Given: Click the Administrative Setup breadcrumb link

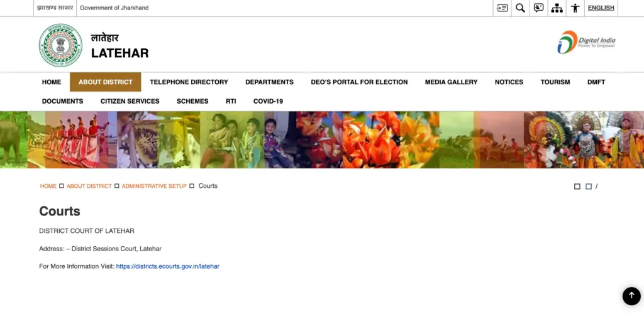Looking at the screenshot, I should [154, 187].
